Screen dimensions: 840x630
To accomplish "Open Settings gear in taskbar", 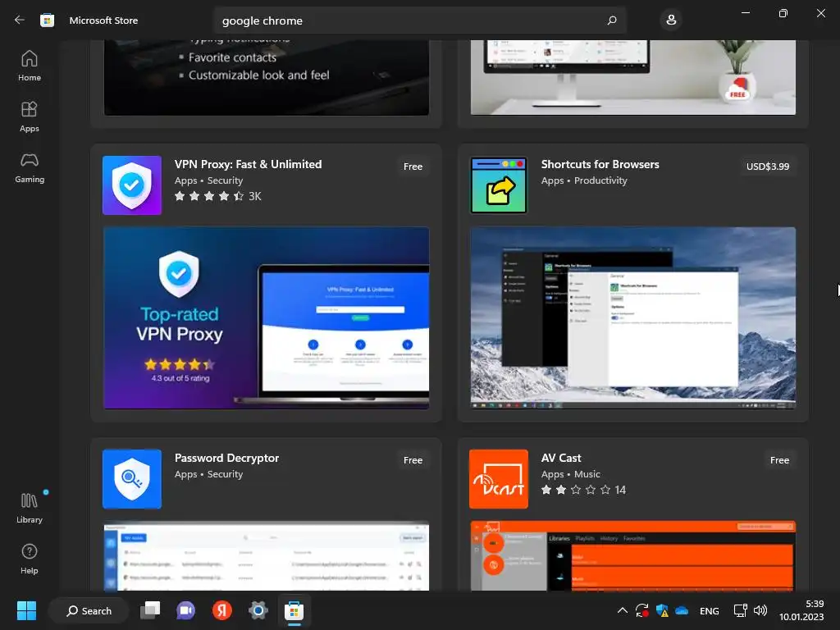I will [258, 610].
